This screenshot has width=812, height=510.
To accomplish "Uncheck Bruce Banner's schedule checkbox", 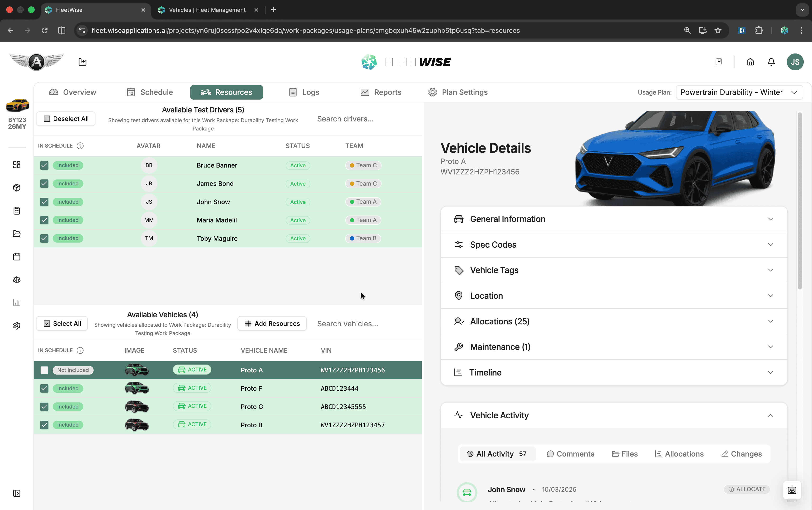I will coord(44,165).
